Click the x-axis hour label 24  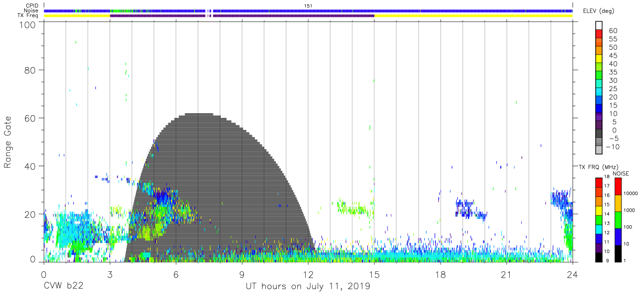click(572, 275)
